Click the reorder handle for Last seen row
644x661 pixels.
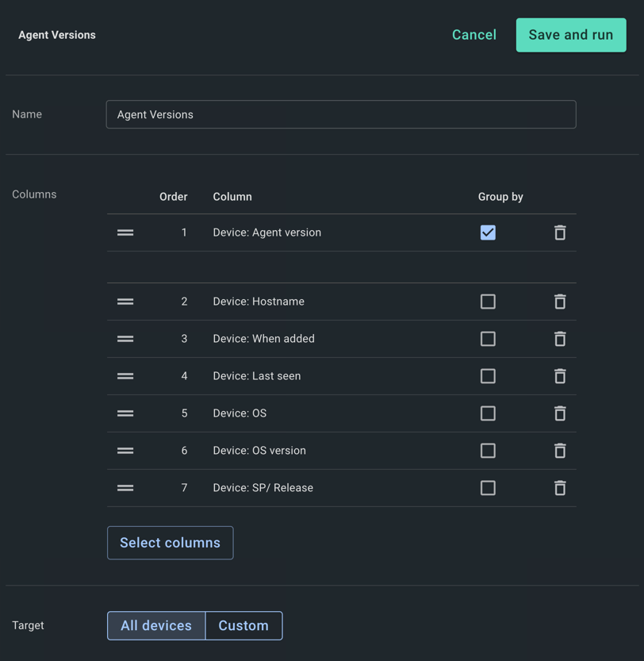point(125,375)
